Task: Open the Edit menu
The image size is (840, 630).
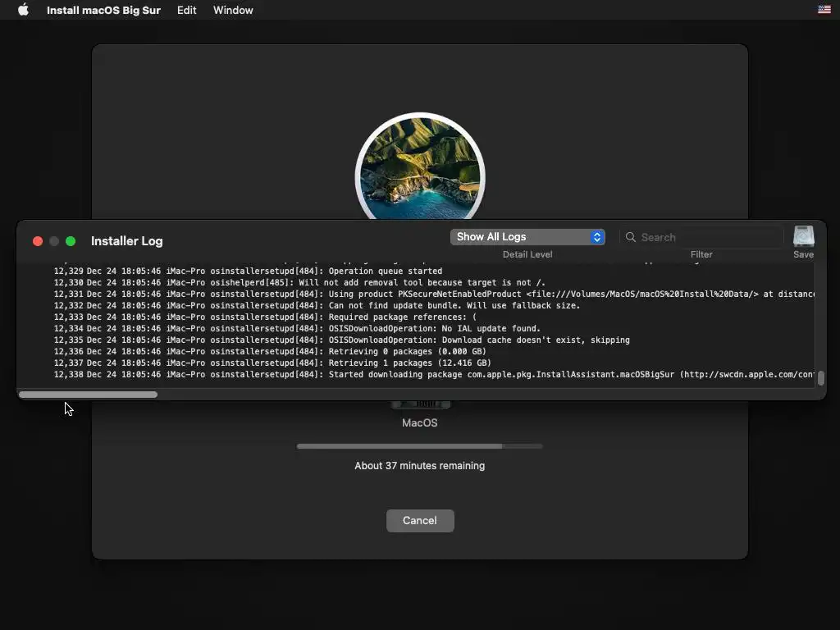Action: (x=186, y=10)
